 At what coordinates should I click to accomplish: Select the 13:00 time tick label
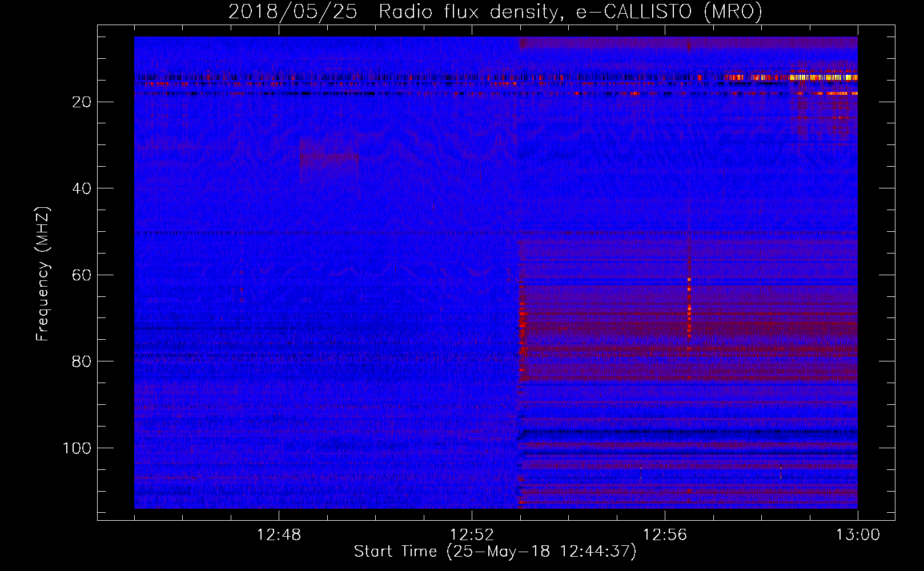tap(858, 535)
